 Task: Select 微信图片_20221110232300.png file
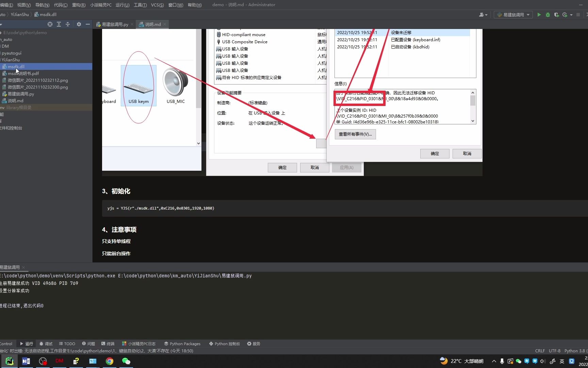46,87
